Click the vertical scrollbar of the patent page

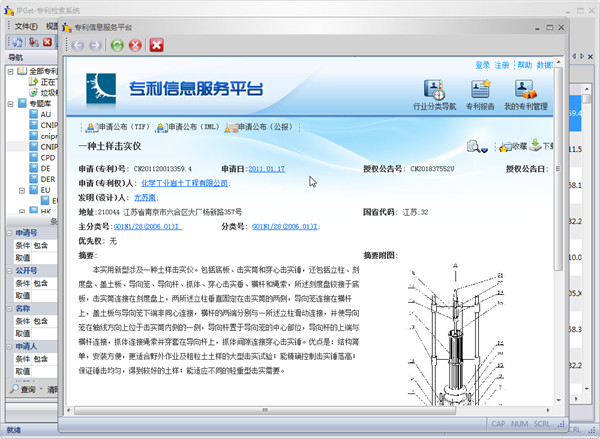click(x=558, y=168)
